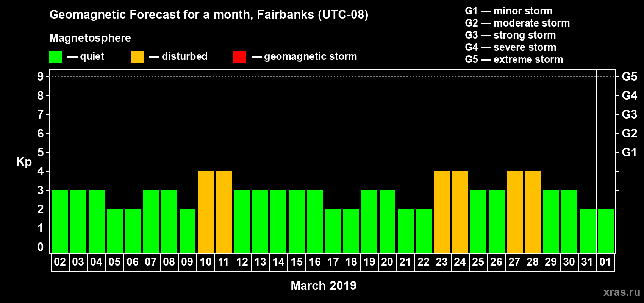Click the 'G1' right axis label
This screenshot has width=644, height=303.
pos(630,152)
